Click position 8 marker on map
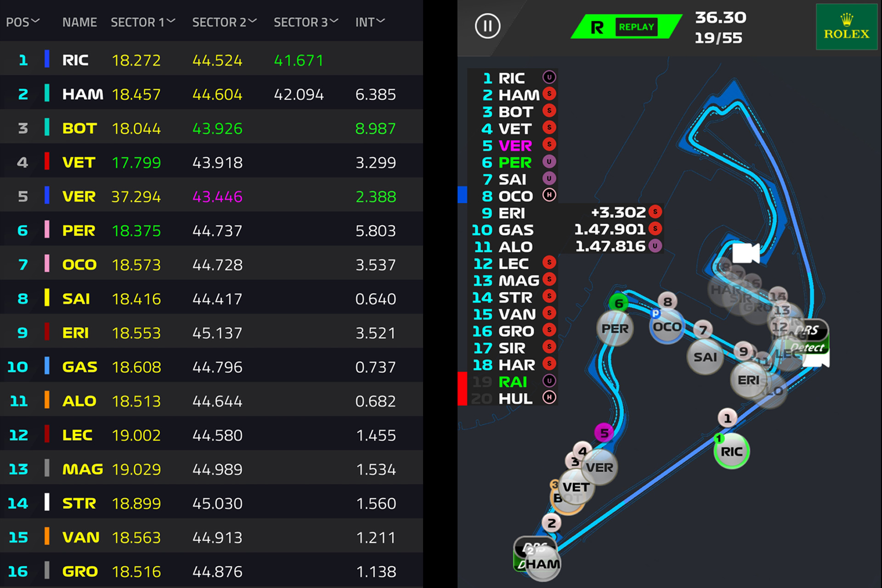The image size is (882, 588). point(667,301)
